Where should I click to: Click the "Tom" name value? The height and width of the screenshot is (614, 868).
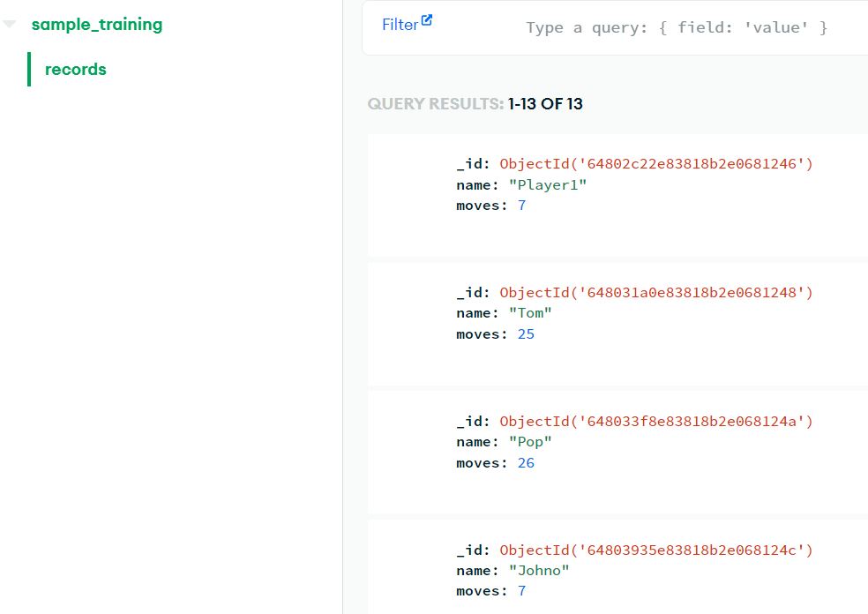pos(530,313)
